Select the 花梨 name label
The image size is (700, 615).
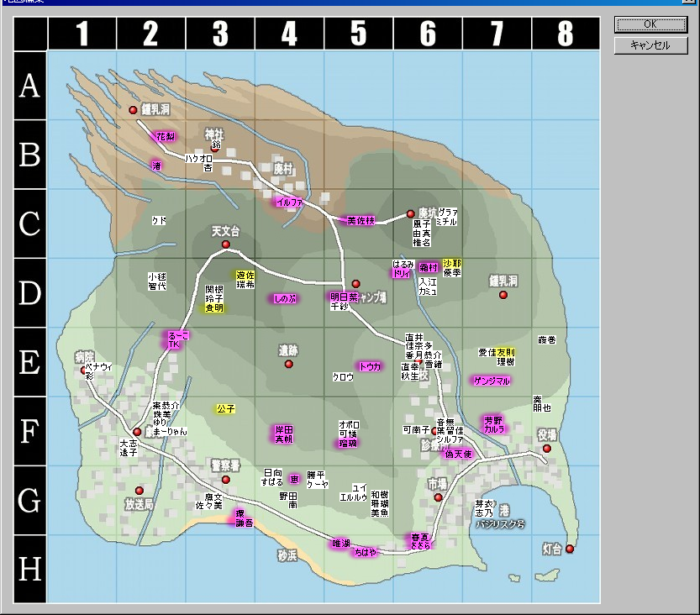(166, 137)
